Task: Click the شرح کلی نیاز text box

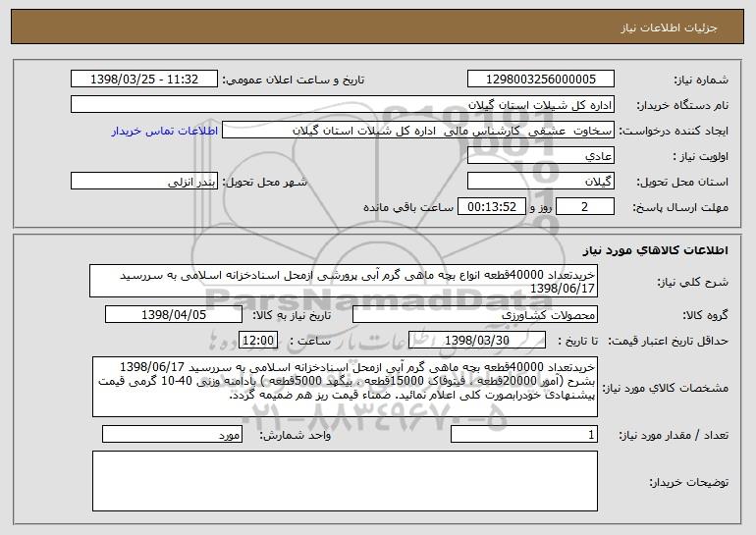Action: click(344, 281)
